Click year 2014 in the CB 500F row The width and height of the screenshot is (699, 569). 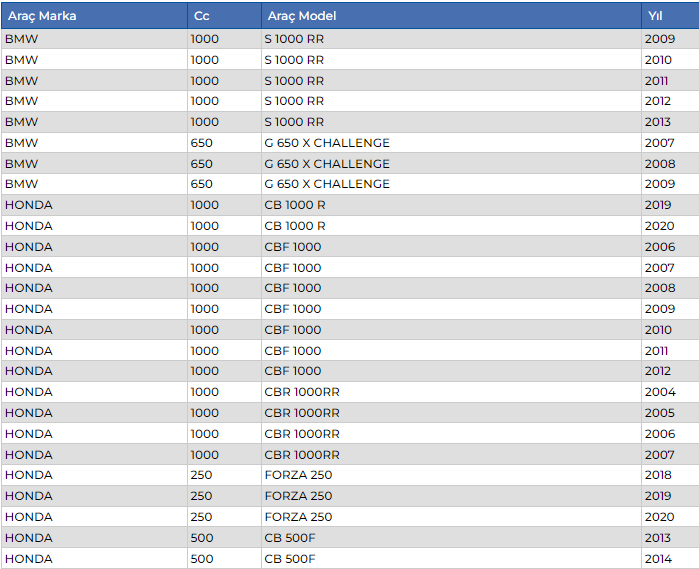(x=659, y=559)
